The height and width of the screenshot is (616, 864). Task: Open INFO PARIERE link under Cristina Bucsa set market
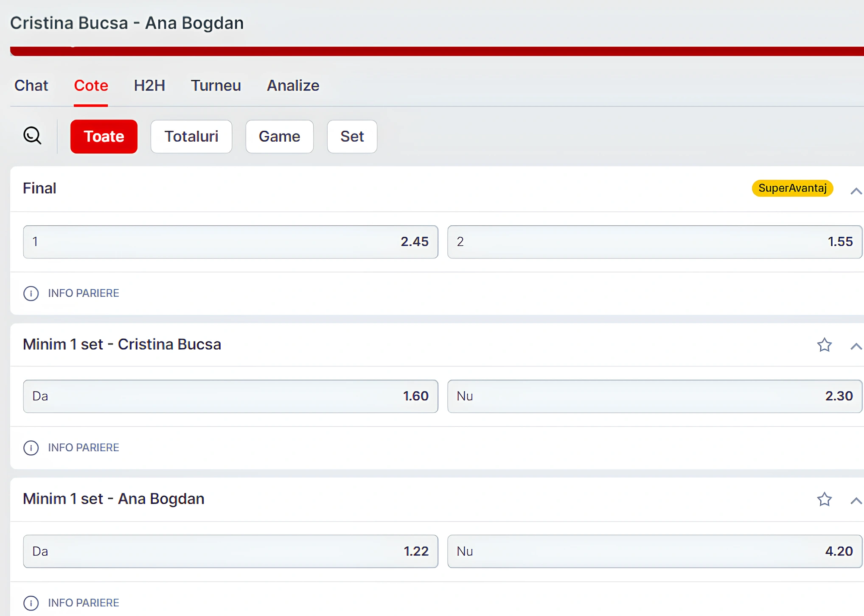pos(84,448)
